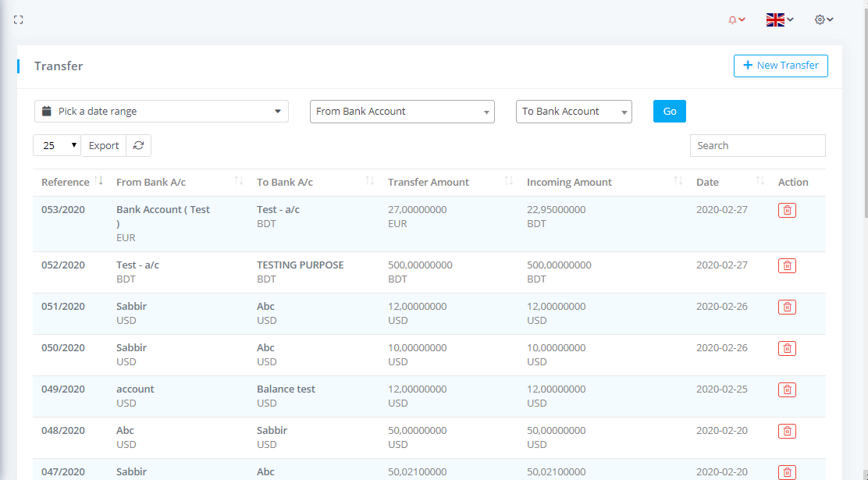
Task: Delete transfer 048/2020 using trash icon
Action: click(787, 431)
